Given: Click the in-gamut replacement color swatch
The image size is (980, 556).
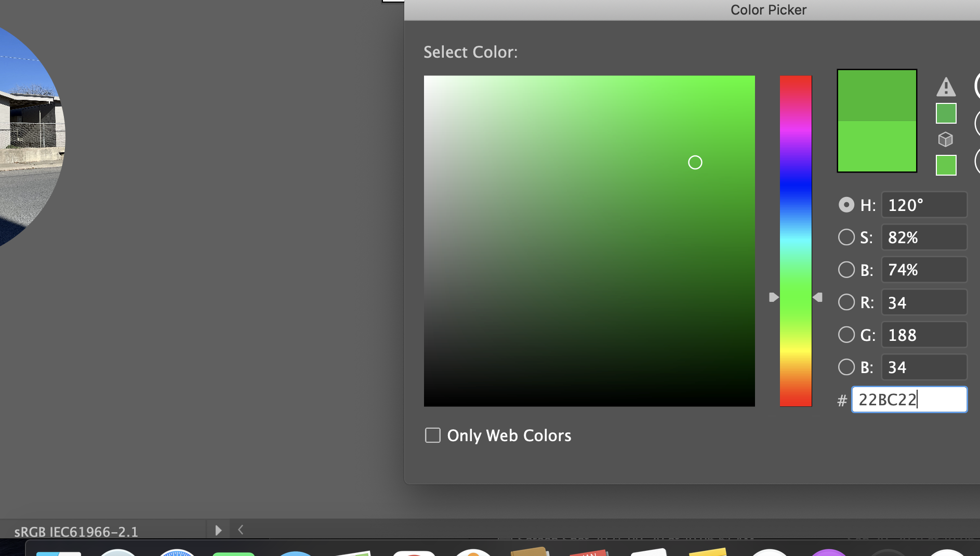Looking at the screenshot, I should [945, 113].
